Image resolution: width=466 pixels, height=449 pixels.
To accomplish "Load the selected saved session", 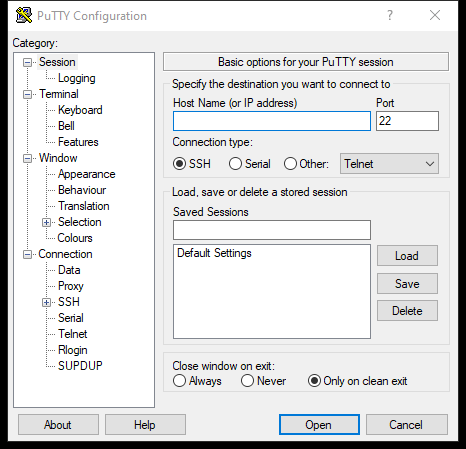I will 407,256.
